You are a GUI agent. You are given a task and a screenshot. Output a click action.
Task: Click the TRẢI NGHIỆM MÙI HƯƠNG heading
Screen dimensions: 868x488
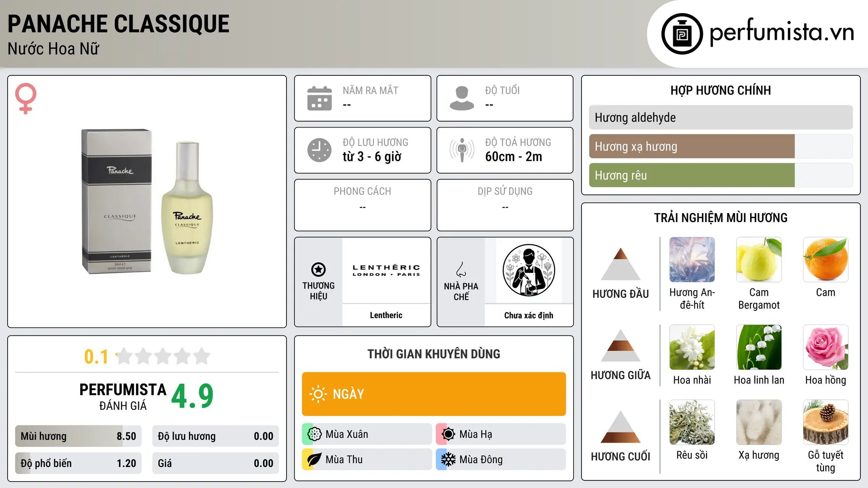721,218
